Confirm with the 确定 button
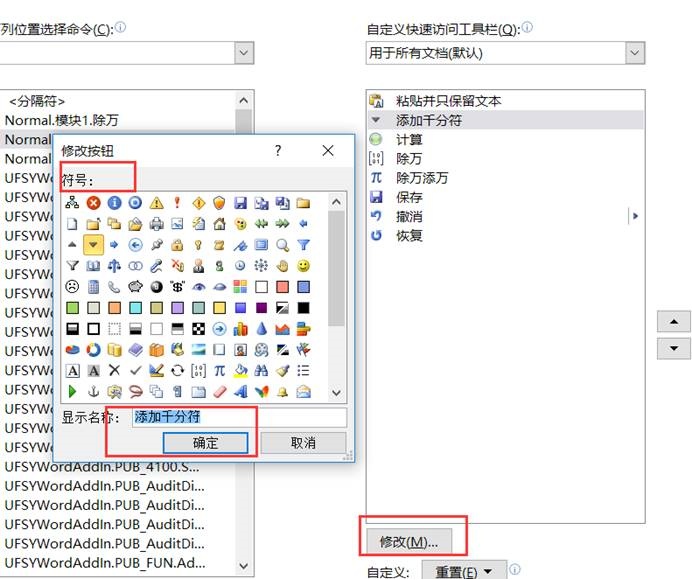This screenshot has height=580, width=692. 205,443
